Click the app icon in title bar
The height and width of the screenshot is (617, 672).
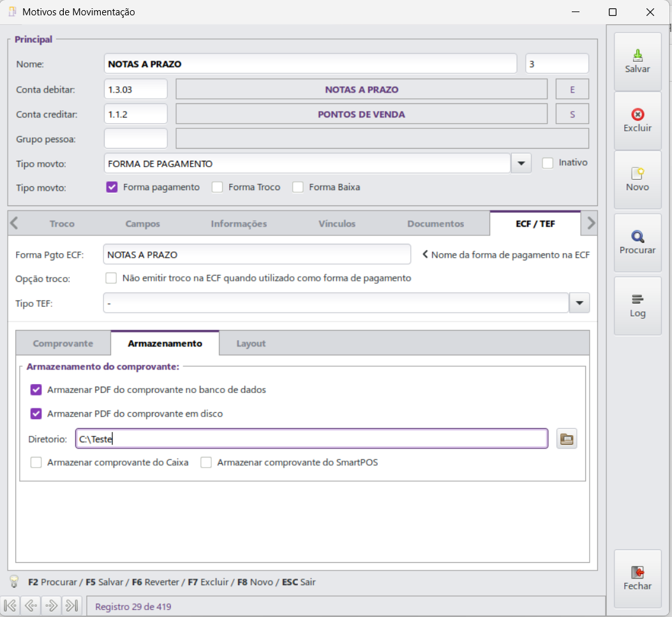[12, 11]
